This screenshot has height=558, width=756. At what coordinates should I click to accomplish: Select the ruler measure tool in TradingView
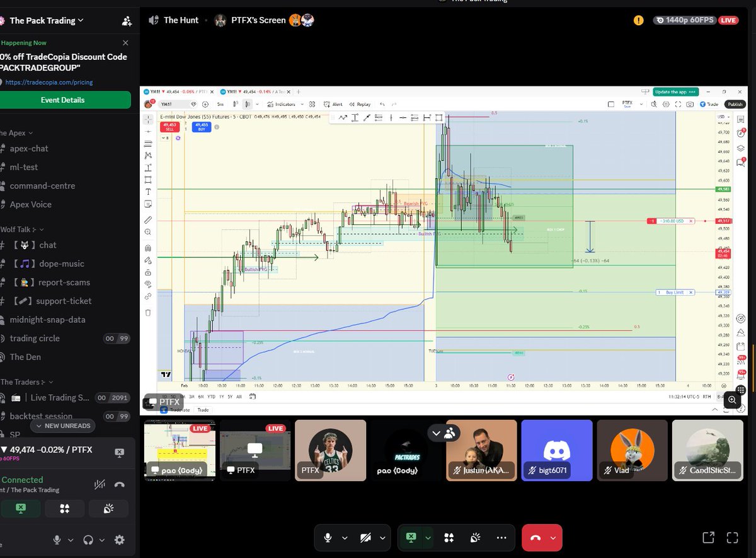148,220
